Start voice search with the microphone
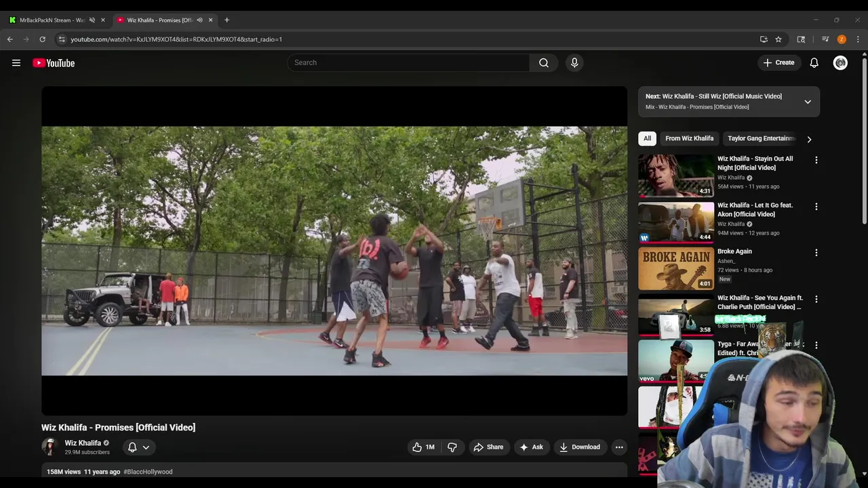 (x=574, y=62)
